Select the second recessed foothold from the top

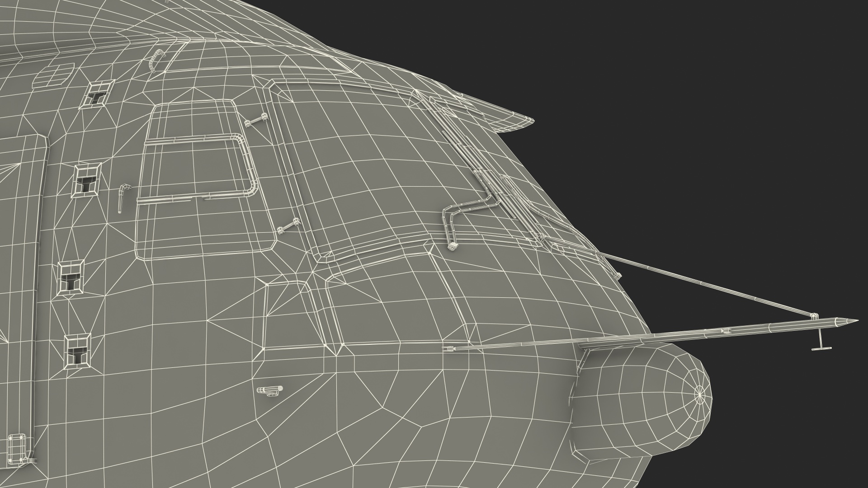(86, 180)
